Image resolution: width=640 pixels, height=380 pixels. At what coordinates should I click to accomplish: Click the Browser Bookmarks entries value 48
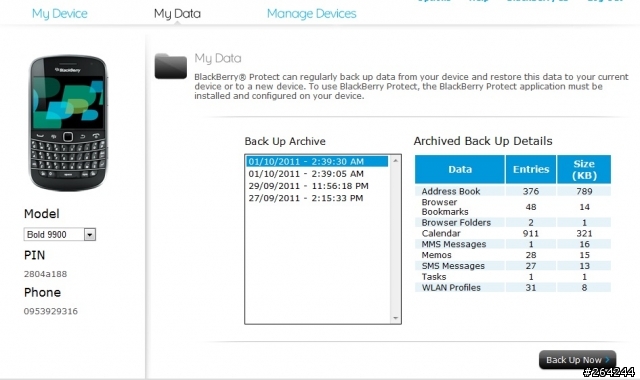click(531, 207)
